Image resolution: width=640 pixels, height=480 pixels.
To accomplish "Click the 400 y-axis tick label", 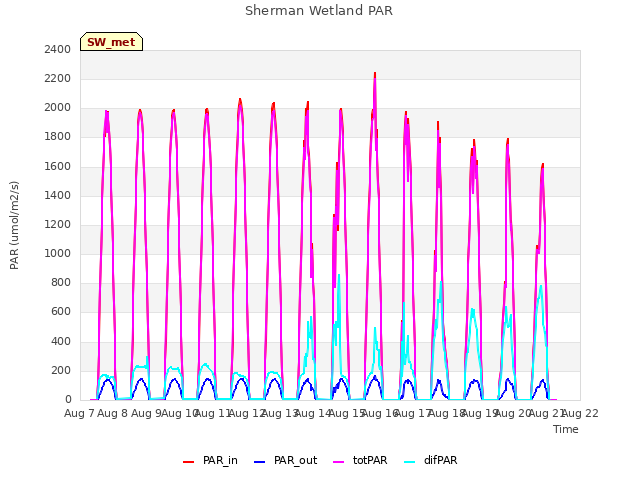I will click(x=61, y=341).
